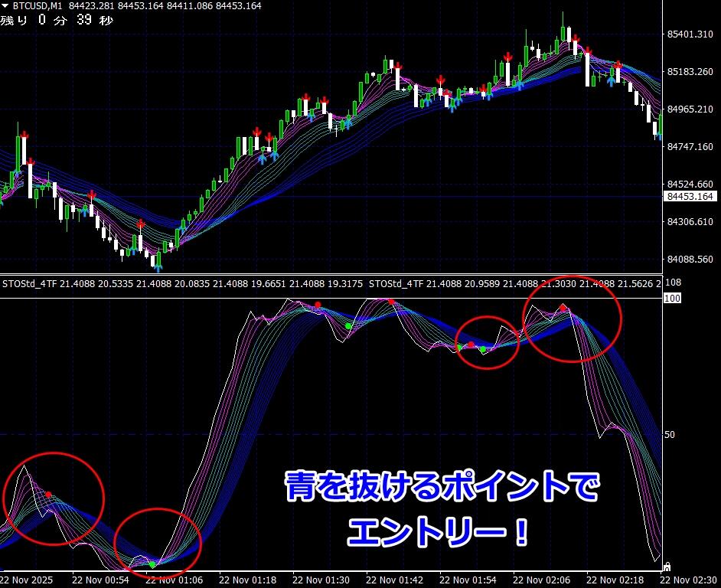Click the red dot touching the 100 level line
Screen dimensions: 721x588
(392, 302)
